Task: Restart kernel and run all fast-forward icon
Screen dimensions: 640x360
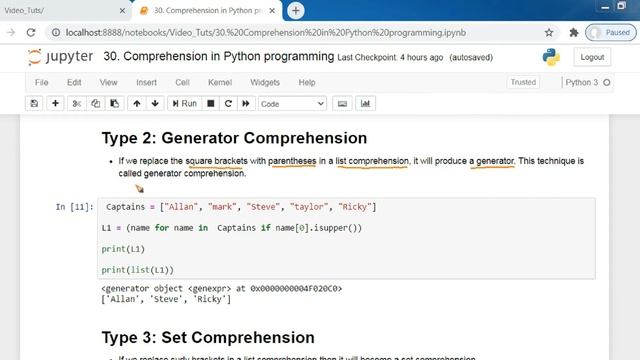Action: pos(246,104)
